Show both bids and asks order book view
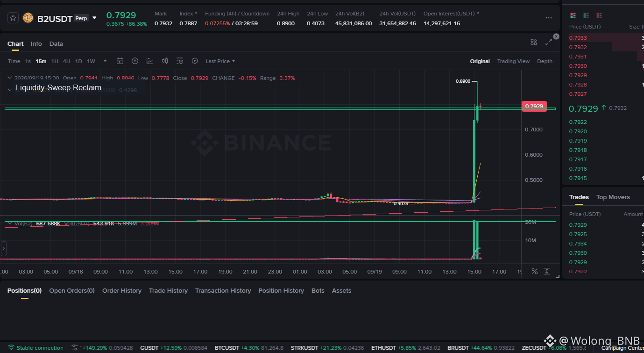 (x=573, y=15)
